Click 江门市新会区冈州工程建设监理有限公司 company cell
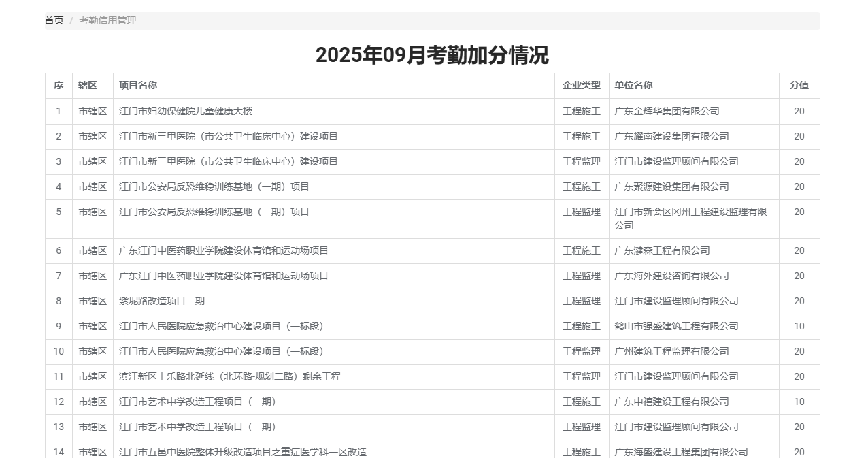The image size is (868, 458). (x=690, y=218)
